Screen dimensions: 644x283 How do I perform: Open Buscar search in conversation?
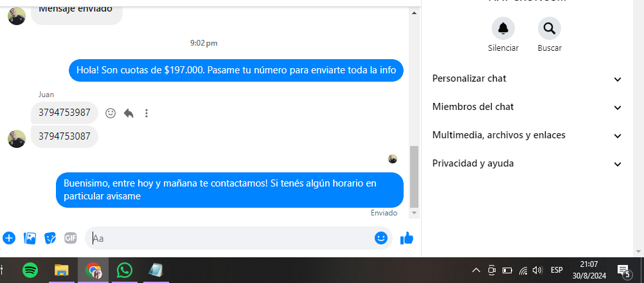point(550,28)
